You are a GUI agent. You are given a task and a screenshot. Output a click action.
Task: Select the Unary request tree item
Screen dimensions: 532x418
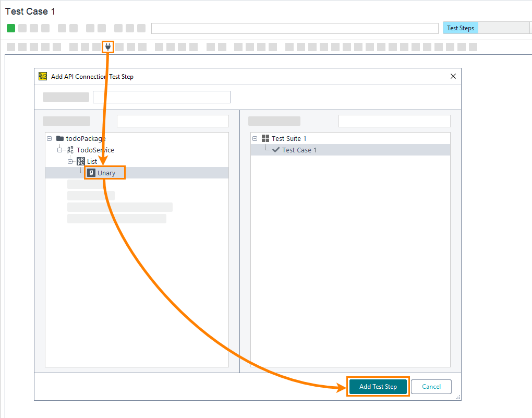(106, 173)
